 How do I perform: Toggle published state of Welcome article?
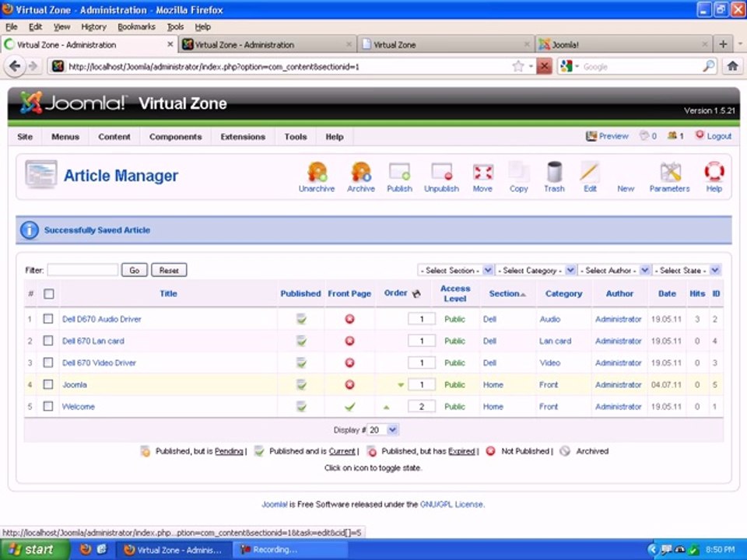pyautogui.click(x=301, y=407)
